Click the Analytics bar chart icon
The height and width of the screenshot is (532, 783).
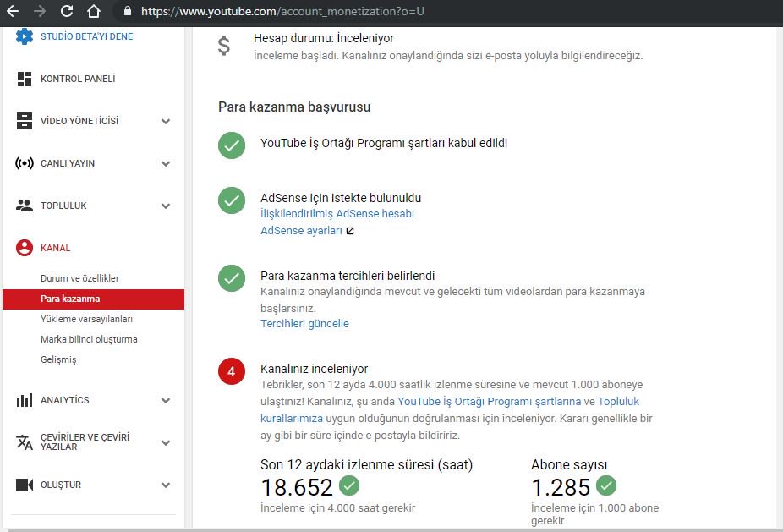24,400
